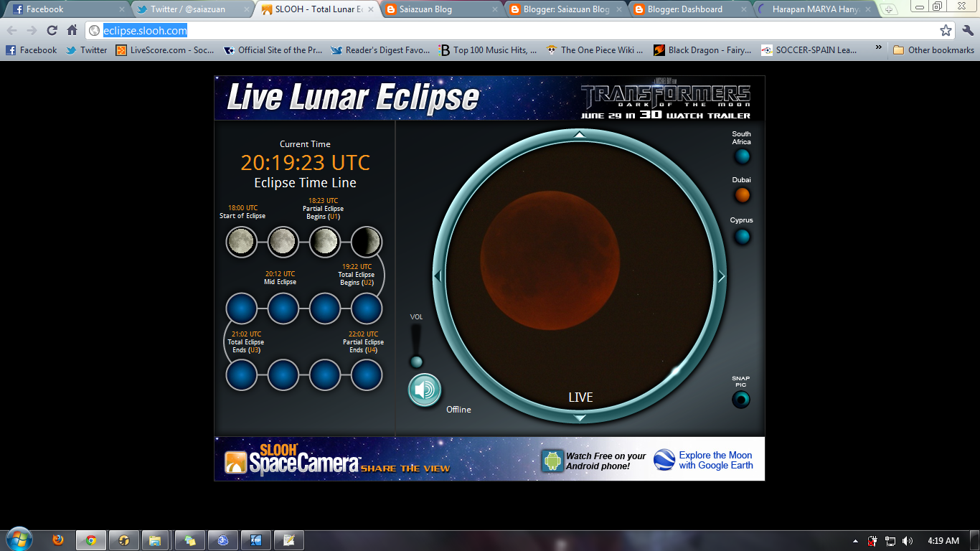This screenshot has width=980, height=551.
Task: Click the SNAP PIC camera button
Action: point(741,400)
